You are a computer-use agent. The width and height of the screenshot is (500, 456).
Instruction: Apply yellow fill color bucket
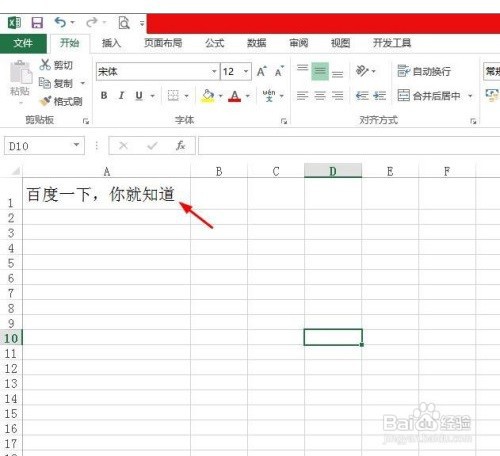point(208,96)
